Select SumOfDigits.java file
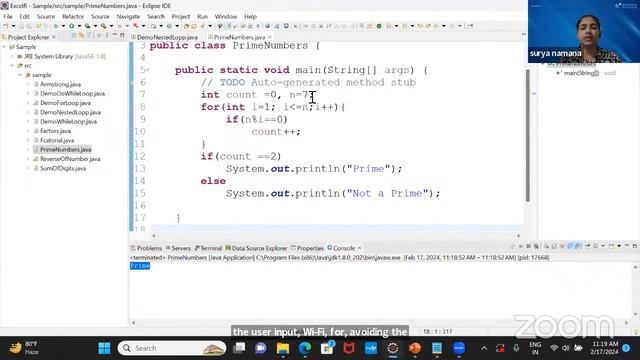Viewport: 640px width, 360px height. click(x=63, y=169)
